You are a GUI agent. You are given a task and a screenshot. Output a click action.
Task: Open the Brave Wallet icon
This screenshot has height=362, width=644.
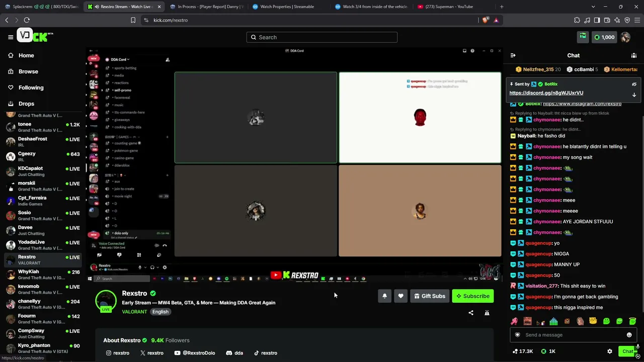click(607, 20)
